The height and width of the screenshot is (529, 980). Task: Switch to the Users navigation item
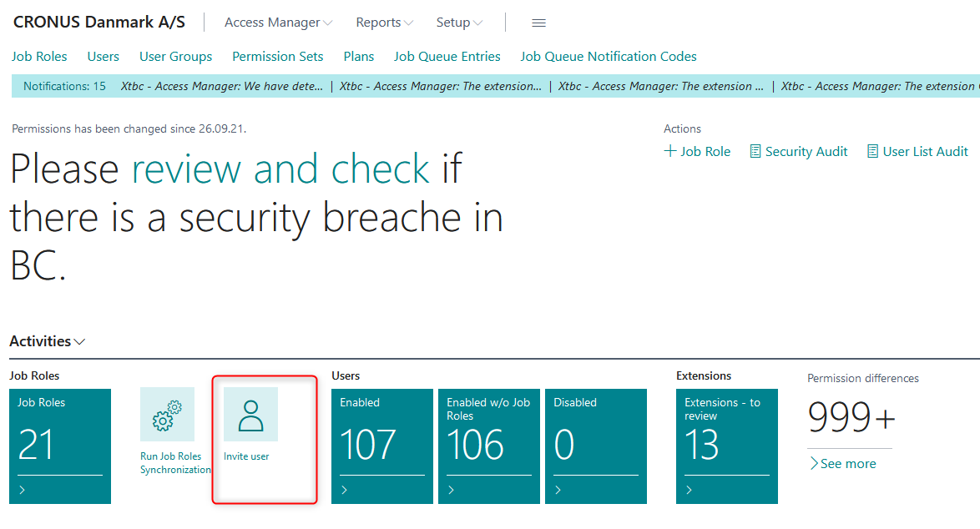click(103, 56)
